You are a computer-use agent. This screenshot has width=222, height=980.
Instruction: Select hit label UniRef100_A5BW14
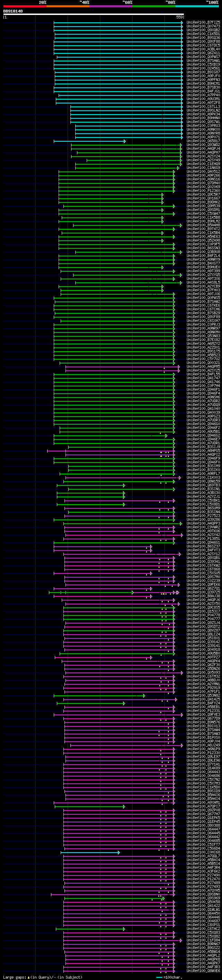click(203, 951)
